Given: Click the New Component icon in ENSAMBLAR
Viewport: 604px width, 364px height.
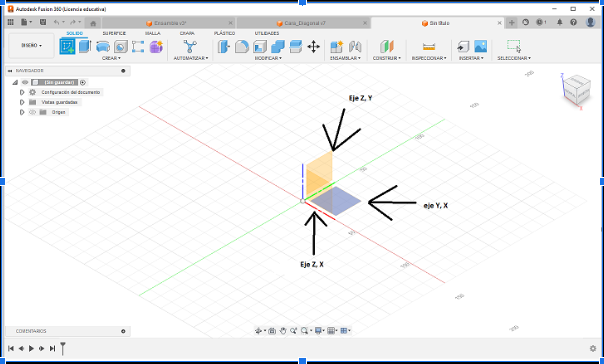Looking at the screenshot, I should coord(337,47).
